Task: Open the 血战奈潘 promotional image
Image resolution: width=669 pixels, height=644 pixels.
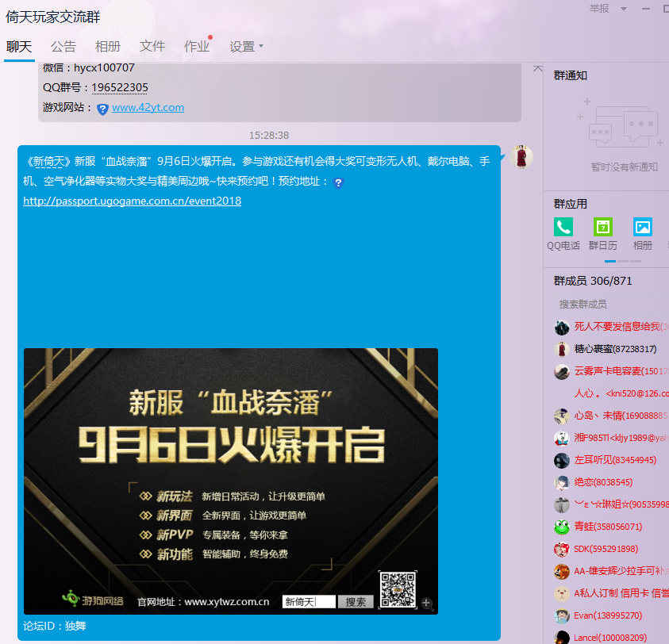Action: click(x=231, y=481)
